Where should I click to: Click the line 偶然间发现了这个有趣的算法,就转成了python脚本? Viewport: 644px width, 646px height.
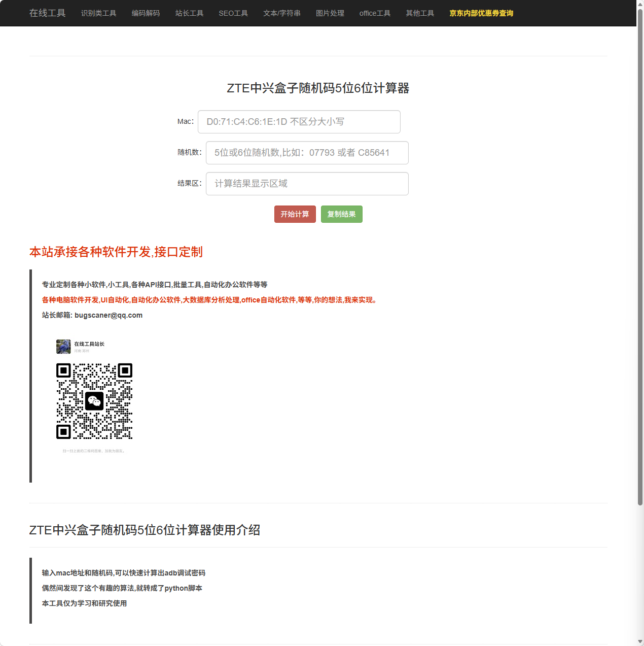point(122,588)
